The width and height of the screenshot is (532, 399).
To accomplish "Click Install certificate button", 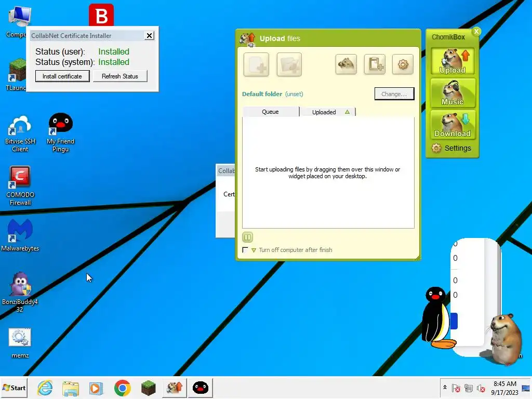I will click(x=62, y=76).
